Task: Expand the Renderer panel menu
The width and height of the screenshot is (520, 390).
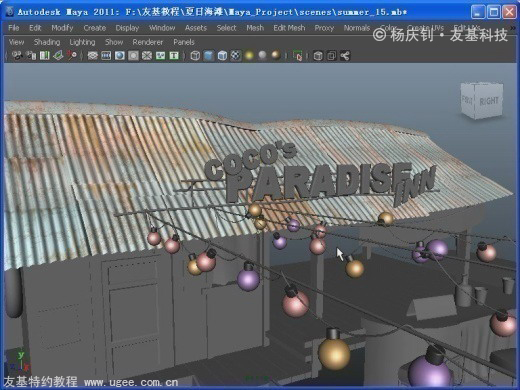Action: 148,42
